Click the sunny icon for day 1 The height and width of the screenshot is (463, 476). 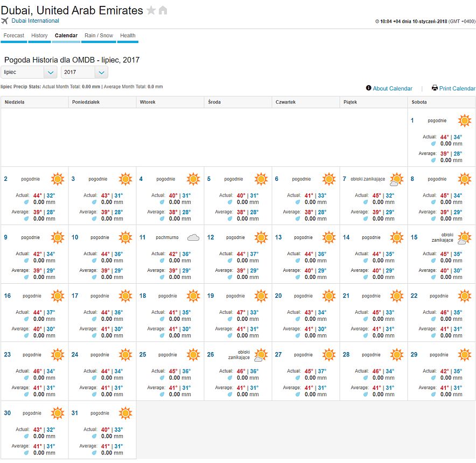(x=465, y=121)
